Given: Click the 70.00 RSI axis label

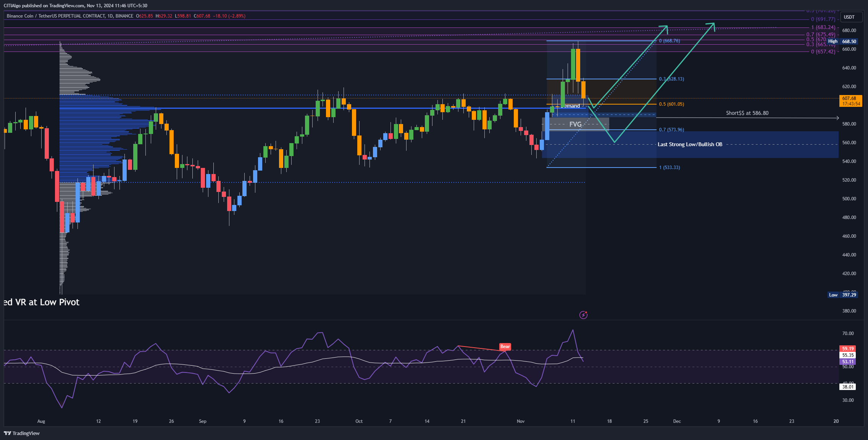Looking at the screenshot, I should coord(848,334).
